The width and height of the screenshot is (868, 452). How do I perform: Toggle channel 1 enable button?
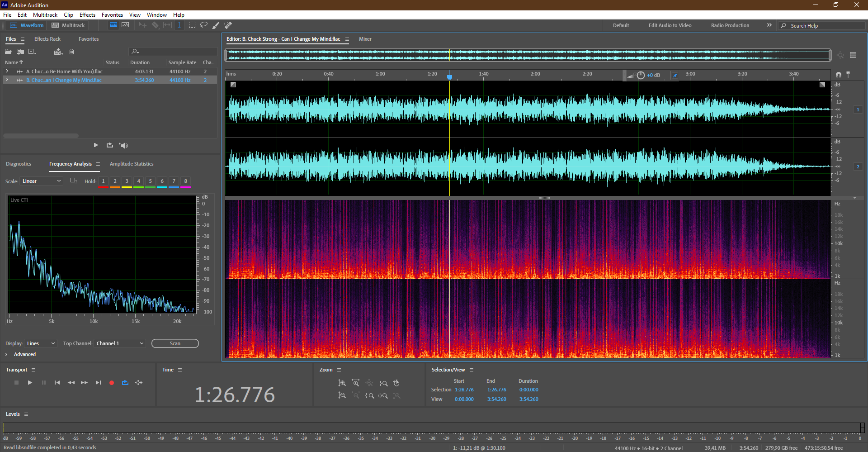coord(858,109)
